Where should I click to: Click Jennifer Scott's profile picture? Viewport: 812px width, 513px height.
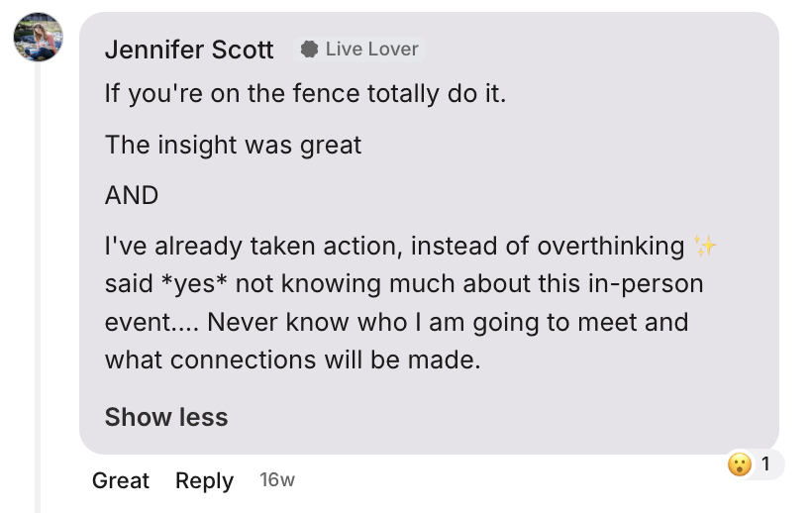38,39
